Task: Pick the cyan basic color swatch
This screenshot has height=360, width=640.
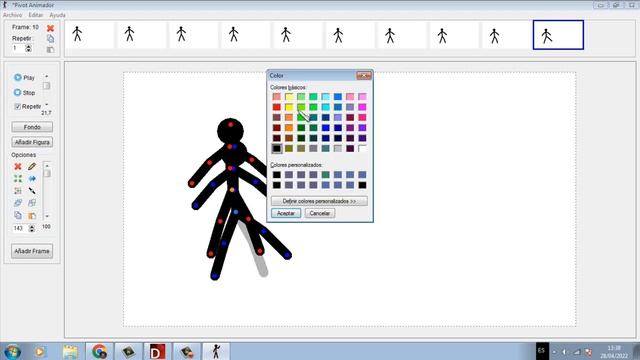Action: coord(326,107)
